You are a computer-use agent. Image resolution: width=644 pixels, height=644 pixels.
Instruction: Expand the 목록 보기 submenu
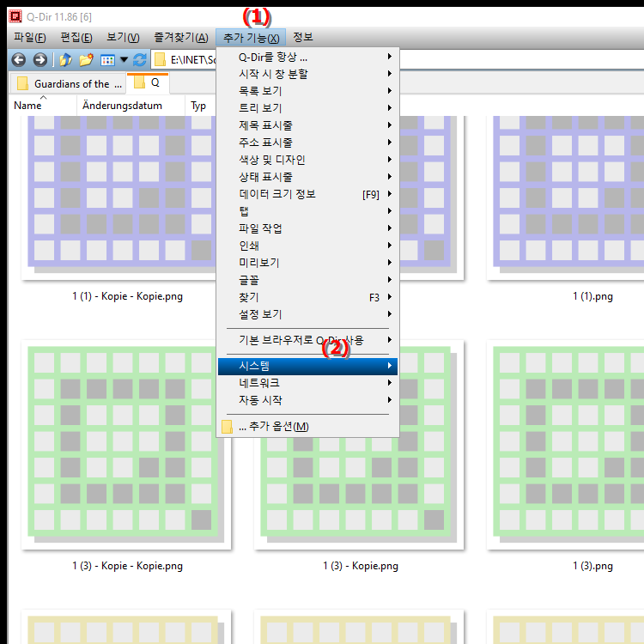point(307,91)
